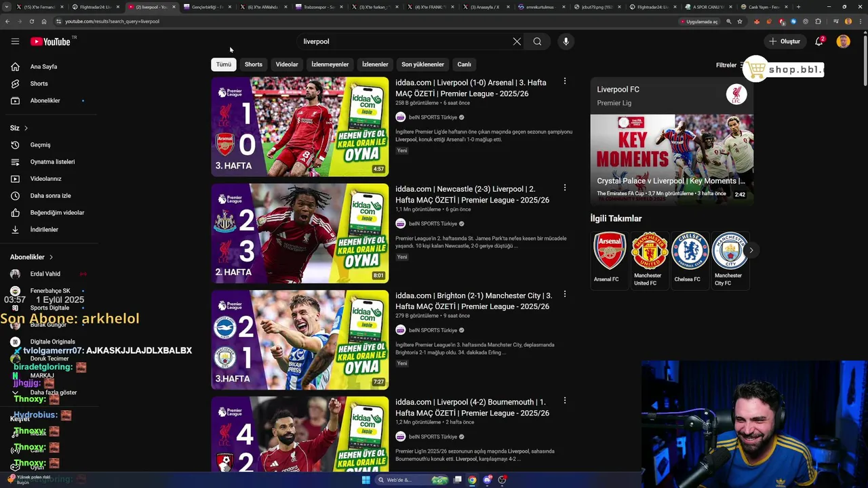
Task: Expand the Abonelikler subscriptions heading
Action: pos(31,257)
